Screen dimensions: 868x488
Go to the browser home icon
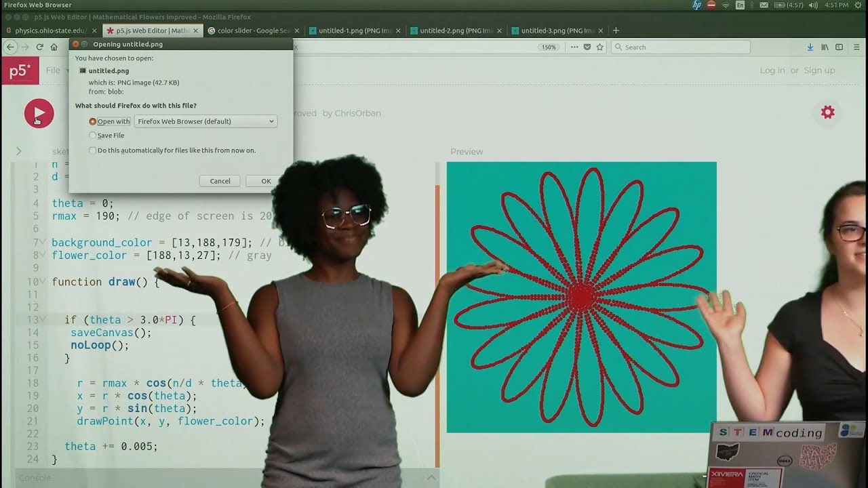[54, 47]
